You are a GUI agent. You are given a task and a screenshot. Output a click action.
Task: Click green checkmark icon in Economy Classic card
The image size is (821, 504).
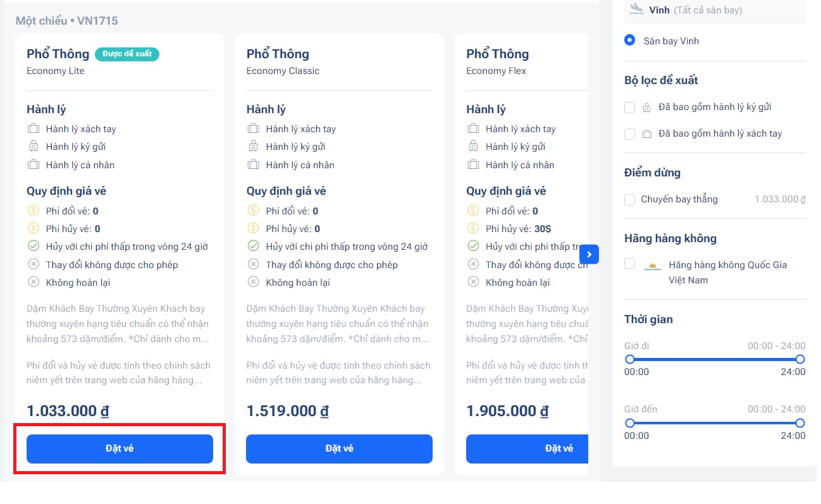(253, 246)
